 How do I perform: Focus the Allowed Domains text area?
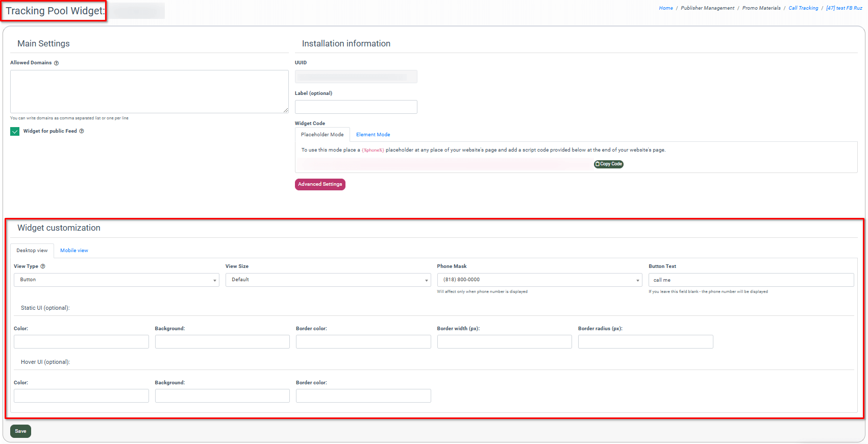tap(149, 91)
